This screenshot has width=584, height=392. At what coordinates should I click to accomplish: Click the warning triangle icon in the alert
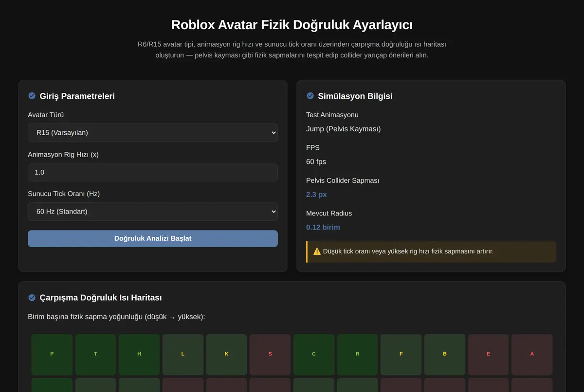[x=317, y=251]
